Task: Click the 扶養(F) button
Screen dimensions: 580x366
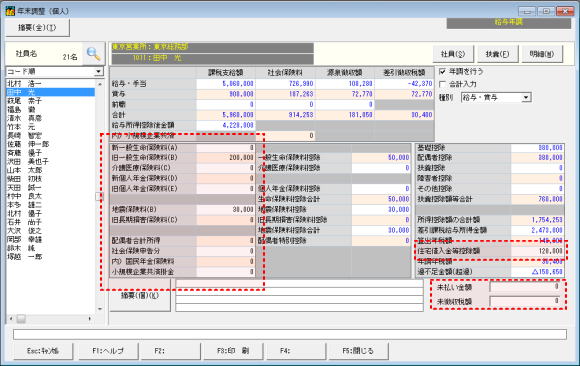Action: tap(498, 54)
